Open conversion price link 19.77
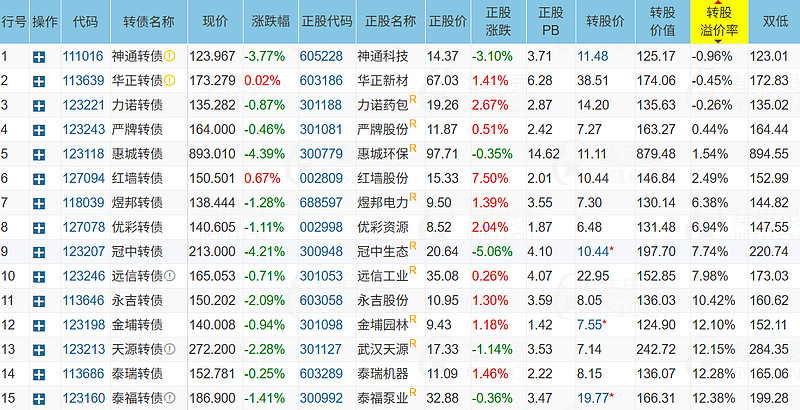The image size is (800, 410). pos(593,398)
